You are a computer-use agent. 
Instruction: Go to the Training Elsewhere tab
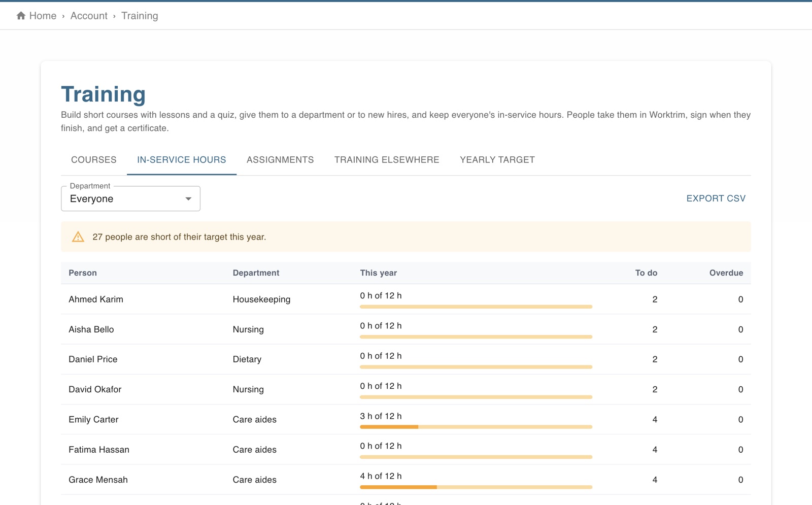[x=387, y=160]
